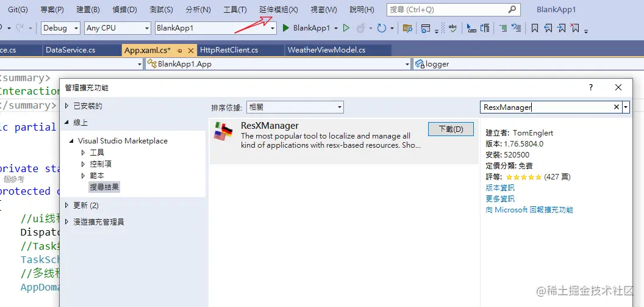Clear all bookmarks with the red-x bookmark icon
The width and height of the screenshot is (644, 307).
[x=574, y=28]
